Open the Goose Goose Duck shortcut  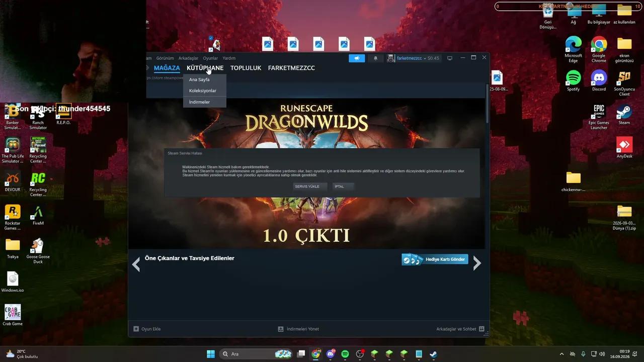click(38, 251)
